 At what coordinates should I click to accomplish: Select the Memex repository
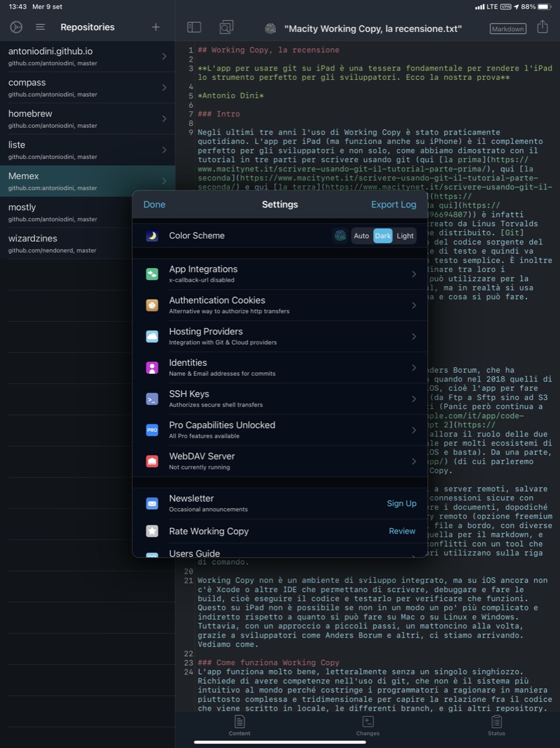click(87, 181)
